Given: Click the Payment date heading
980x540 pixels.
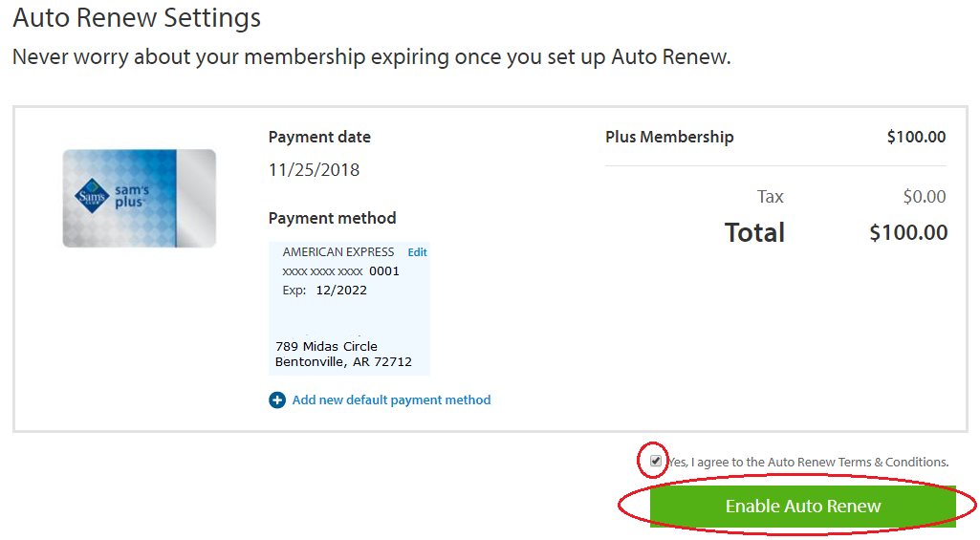Looking at the screenshot, I should click(x=319, y=137).
